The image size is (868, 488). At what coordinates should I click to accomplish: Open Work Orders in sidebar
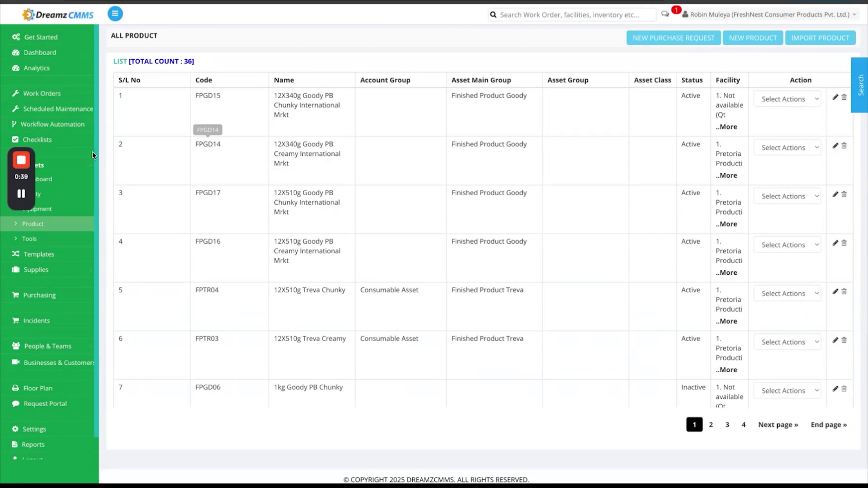click(42, 93)
